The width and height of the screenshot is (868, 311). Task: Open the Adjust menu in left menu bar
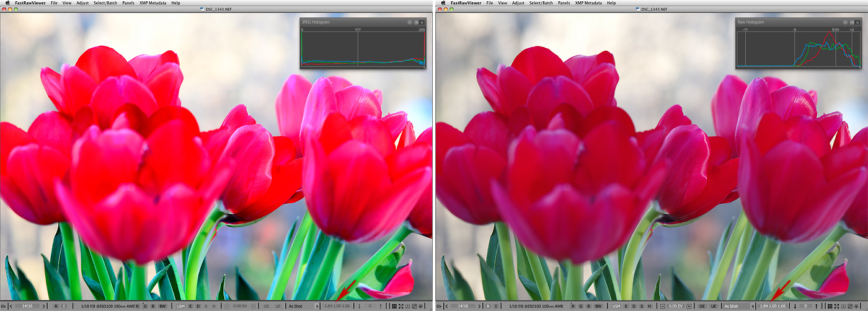[82, 3]
